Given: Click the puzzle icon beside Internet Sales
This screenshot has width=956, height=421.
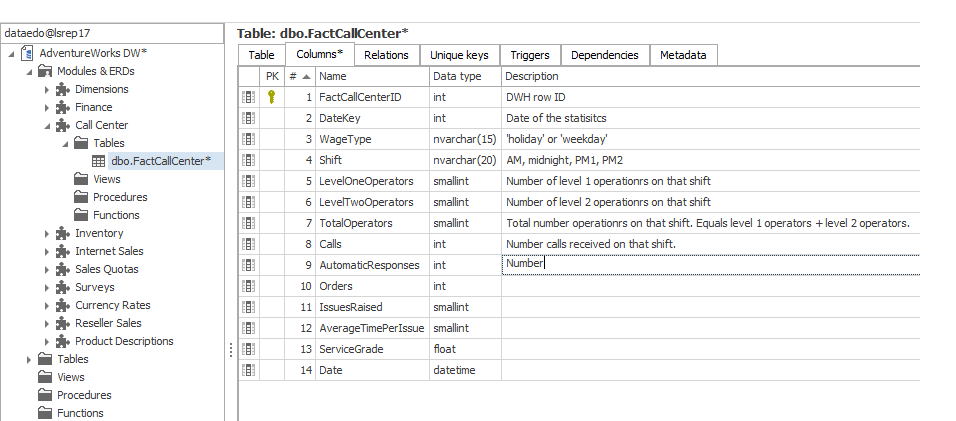Looking at the screenshot, I should 63,252.
